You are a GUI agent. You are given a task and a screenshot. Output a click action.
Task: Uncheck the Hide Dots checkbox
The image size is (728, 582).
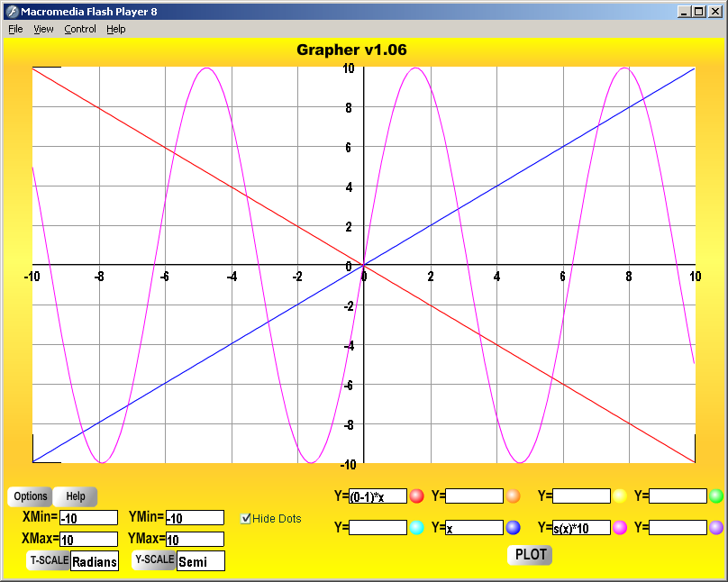click(x=246, y=518)
